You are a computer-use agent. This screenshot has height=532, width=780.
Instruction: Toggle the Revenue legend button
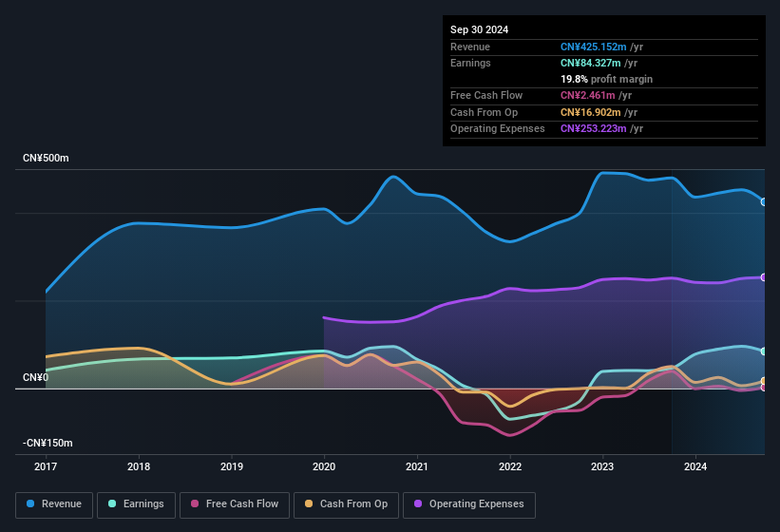click(54, 504)
